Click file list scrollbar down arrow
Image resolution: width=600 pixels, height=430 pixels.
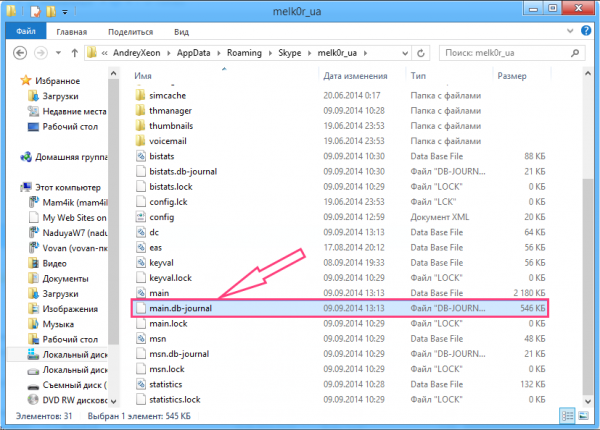[x=588, y=401]
